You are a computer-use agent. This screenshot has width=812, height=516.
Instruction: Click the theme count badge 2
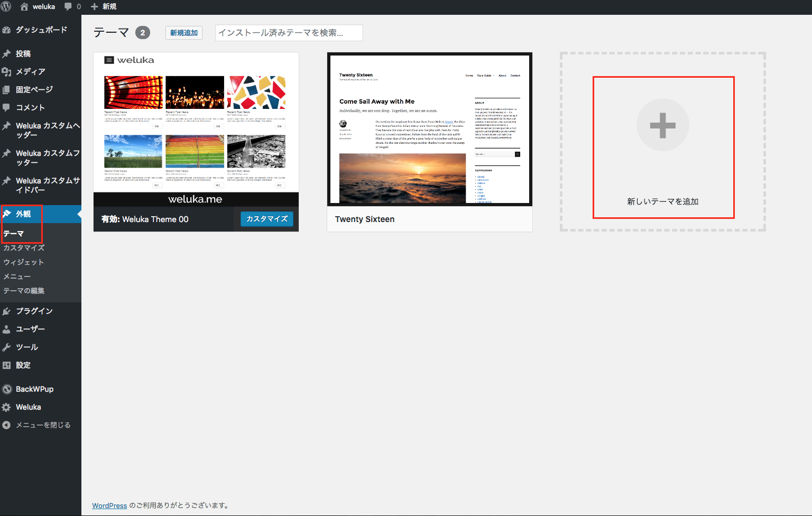(x=143, y=33)
